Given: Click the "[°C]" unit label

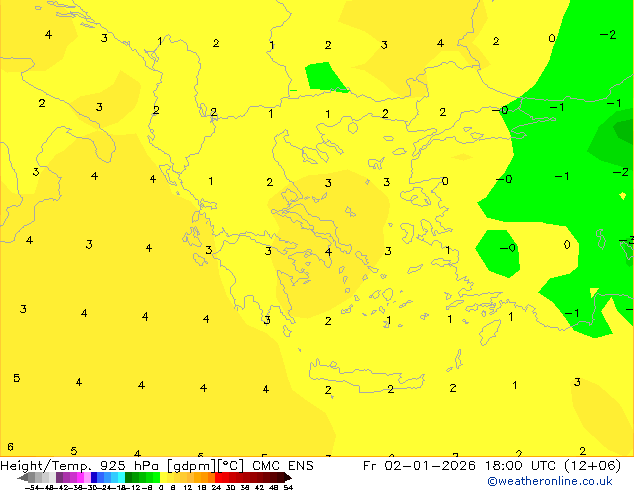Looking at the screenshot, I should pyautogui.click(x=230, y=466).
